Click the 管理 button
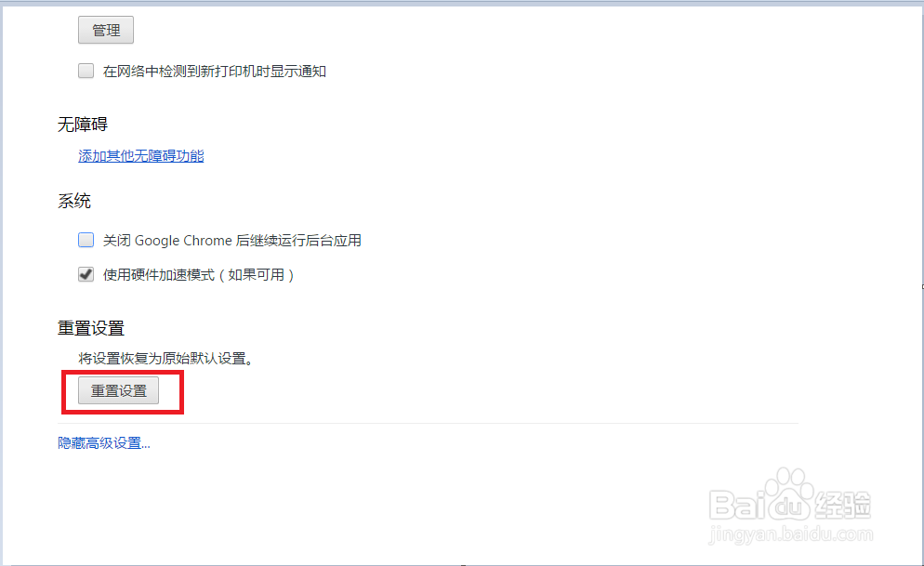This screenshot has width=924, height=566. click(106, 30)
